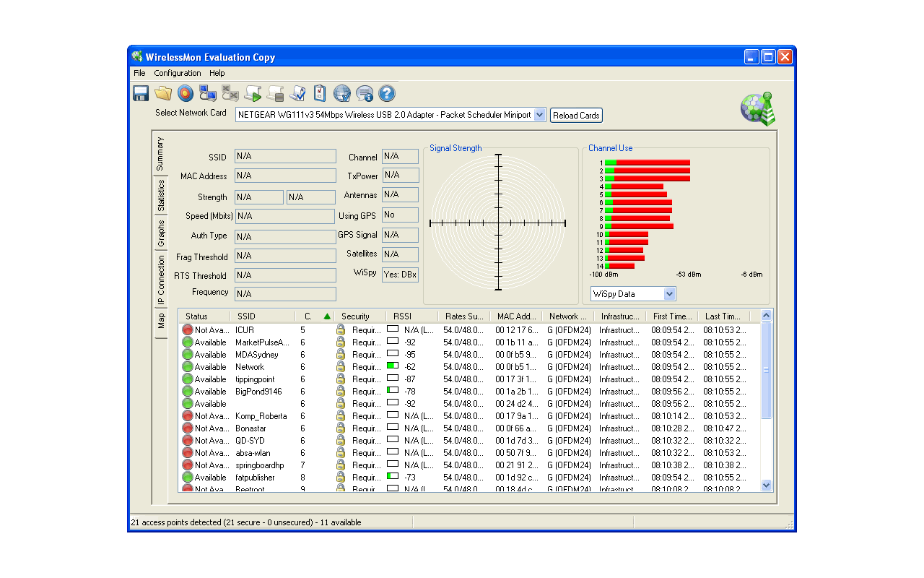Click the RSSI signal bar for BigPond9146

[x=393, y=390]
